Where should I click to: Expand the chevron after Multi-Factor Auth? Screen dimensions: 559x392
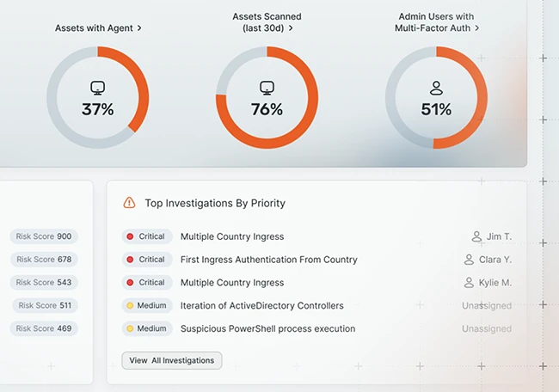[476, 28]
